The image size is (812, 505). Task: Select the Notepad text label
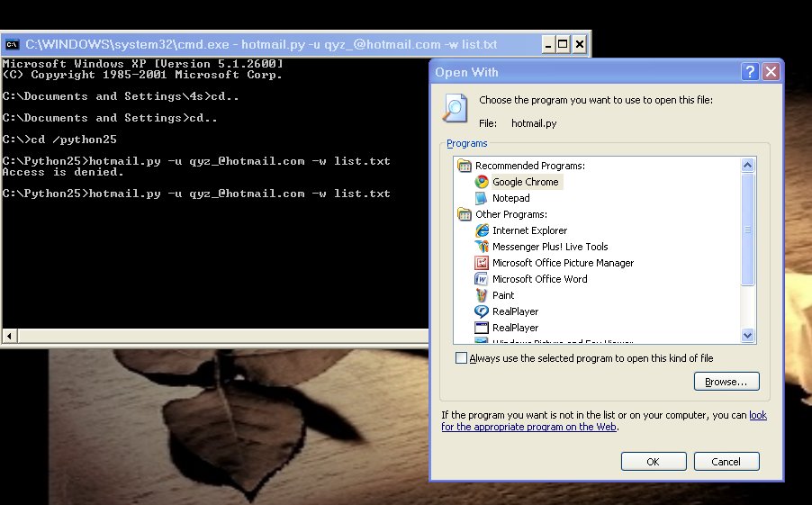click(510, 198)
